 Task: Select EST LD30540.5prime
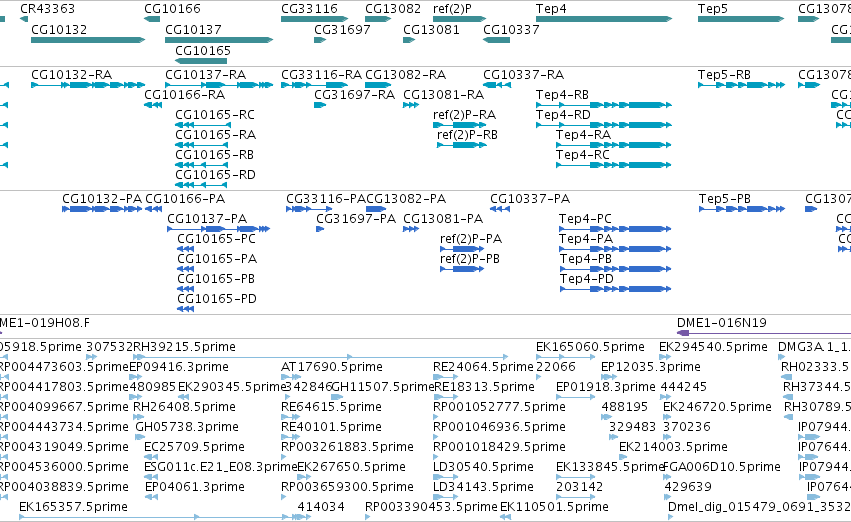pos(483,467)
